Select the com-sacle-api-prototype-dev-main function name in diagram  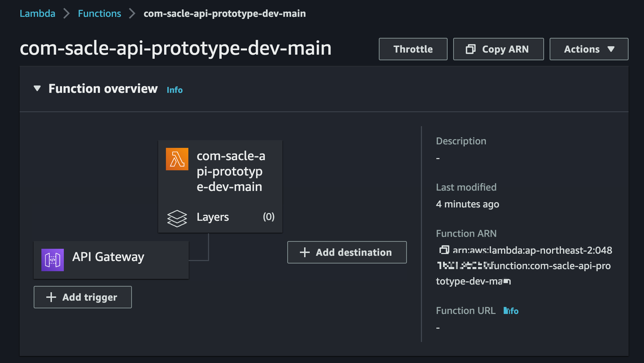tap(231, 171)
